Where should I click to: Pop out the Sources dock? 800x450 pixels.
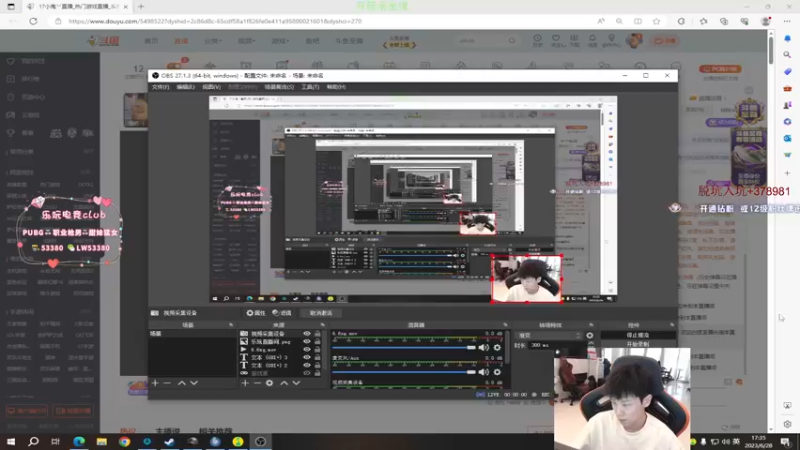pos(322,325)
